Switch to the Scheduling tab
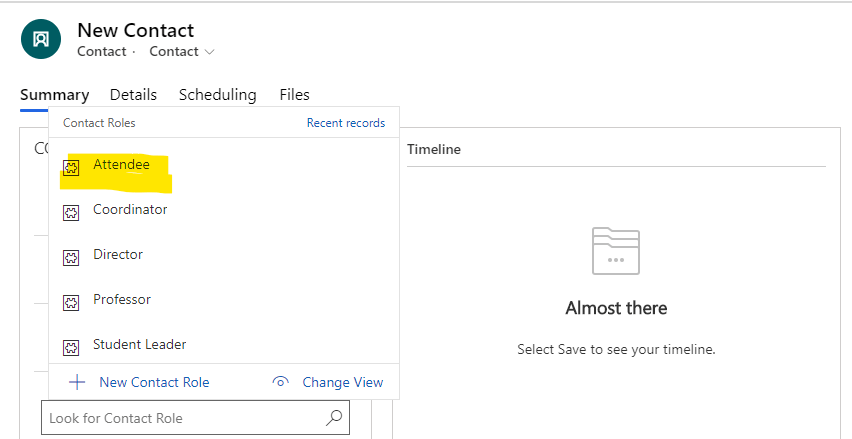This screenshot has width=852, height=439. click(x=217, y=95)
